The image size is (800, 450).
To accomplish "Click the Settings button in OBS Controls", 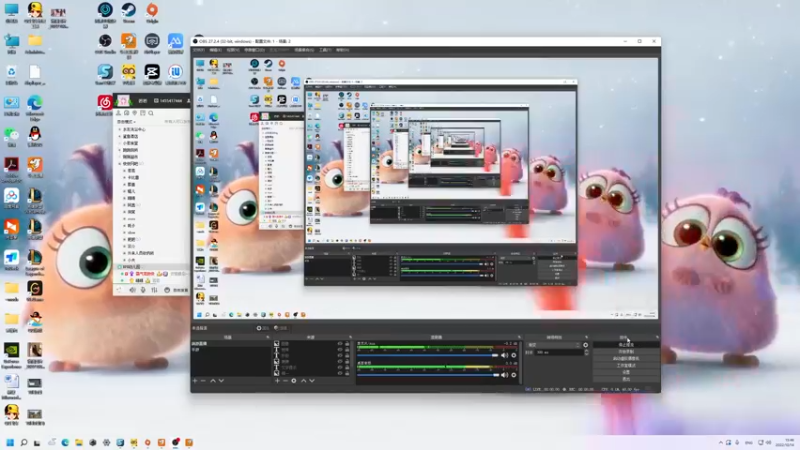I will pyautogui.click(x=626, y=372).
